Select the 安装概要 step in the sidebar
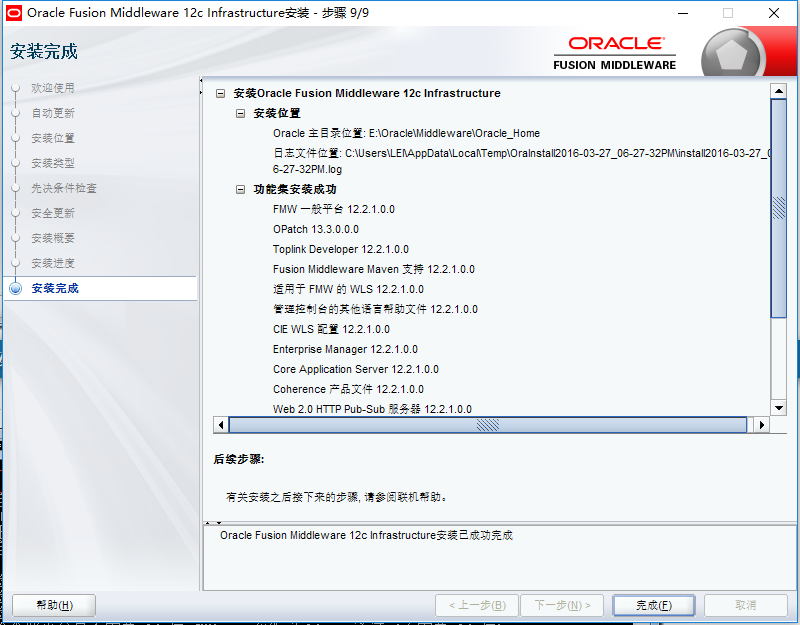The height and width of the screenshot is (625, 800). click(55, 238)
